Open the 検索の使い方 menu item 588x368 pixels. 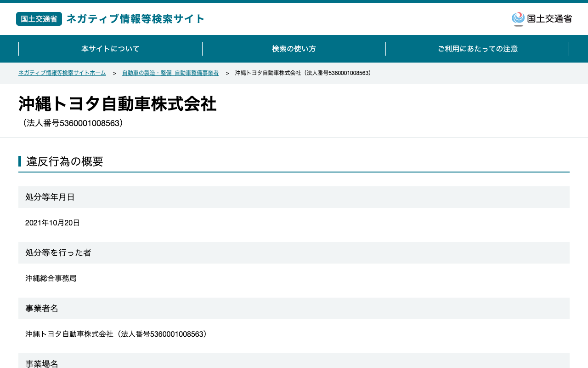click(294, 49)
